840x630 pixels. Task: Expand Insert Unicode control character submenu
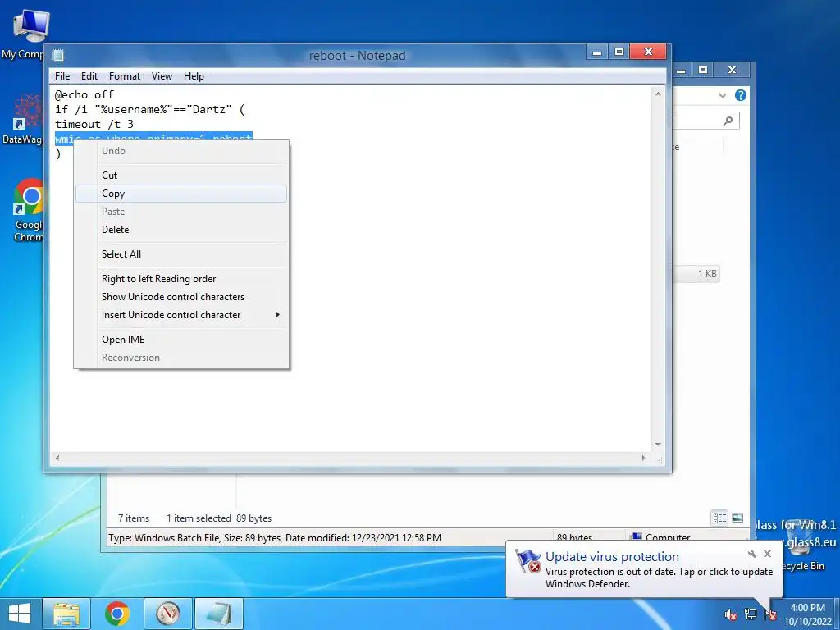click(181, 315)
